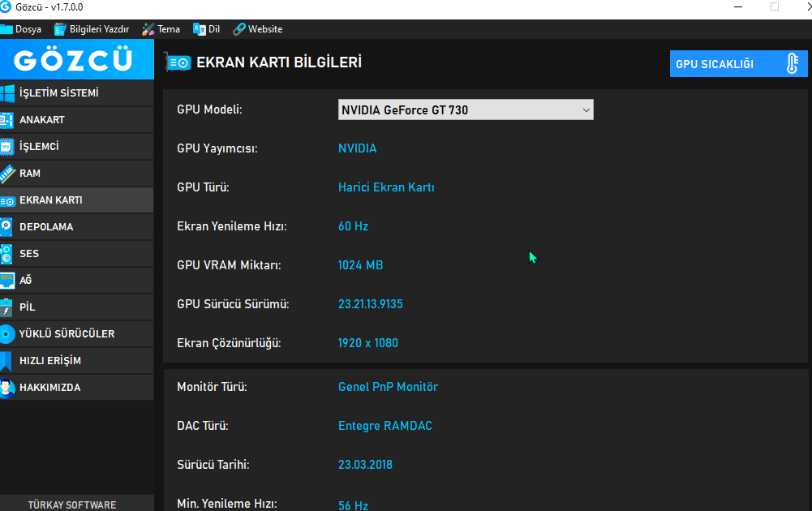Click the Dosya folder icon in menu bar
This screenshot has width=812, height=511.
click(6, 29)
